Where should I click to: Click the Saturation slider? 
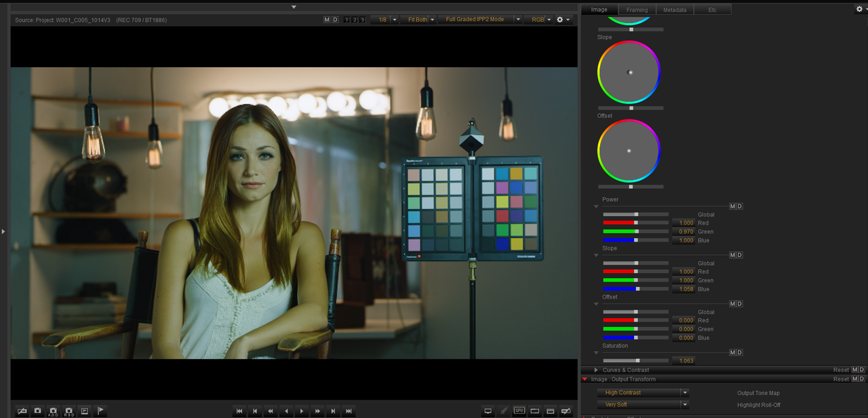(635, 361)
